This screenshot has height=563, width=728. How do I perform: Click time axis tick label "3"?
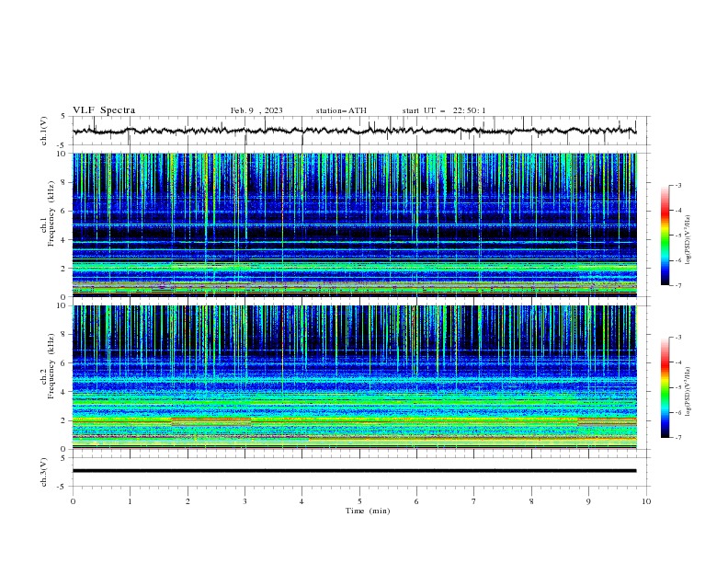245,501
